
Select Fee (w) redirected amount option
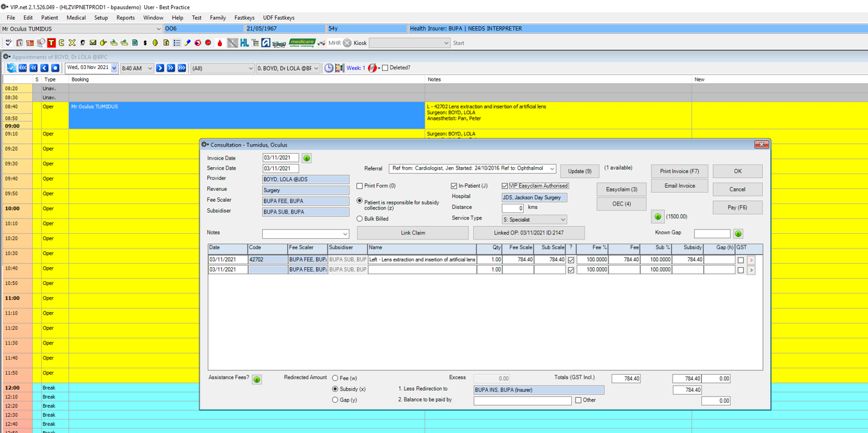(x=335, y=378)
